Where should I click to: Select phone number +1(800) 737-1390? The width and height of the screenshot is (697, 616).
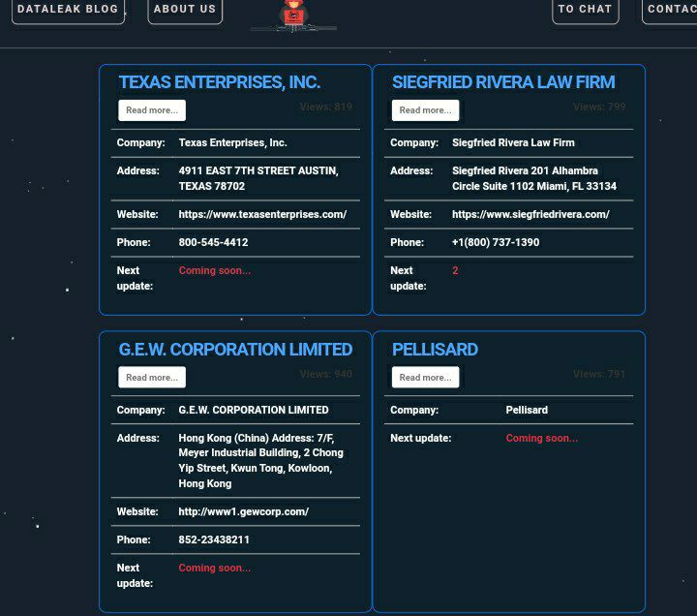[496, 242]
